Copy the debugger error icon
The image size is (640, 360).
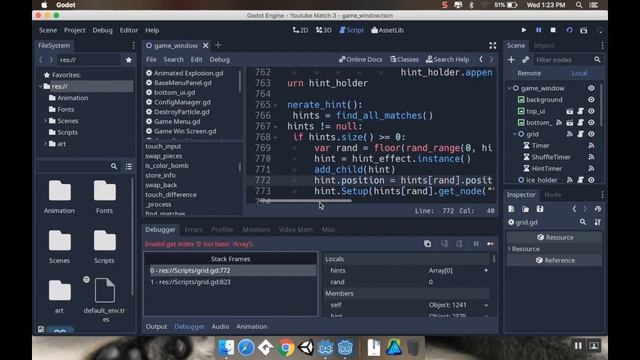pos(427,244)
